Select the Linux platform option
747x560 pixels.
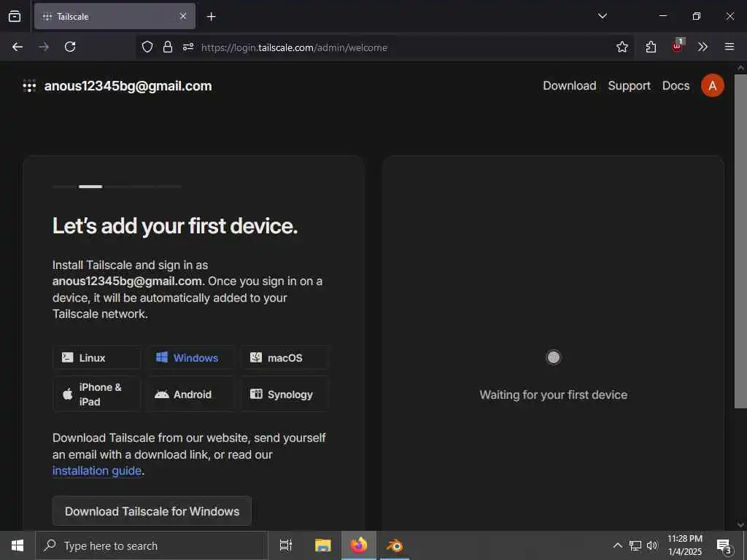[97, 357]
